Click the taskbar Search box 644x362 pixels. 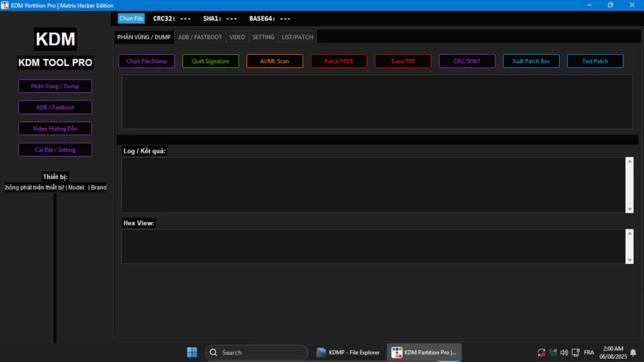257,353
